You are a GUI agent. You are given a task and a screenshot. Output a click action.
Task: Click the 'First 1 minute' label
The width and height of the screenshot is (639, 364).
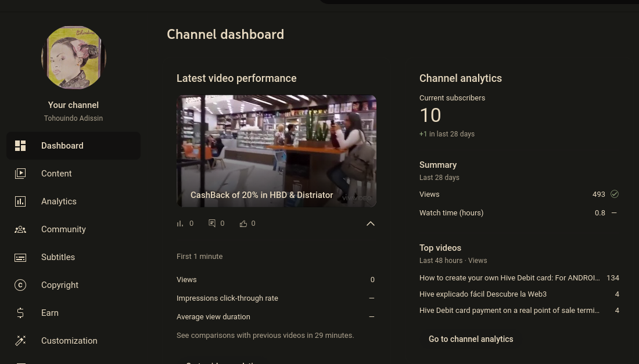pos(199,257)
